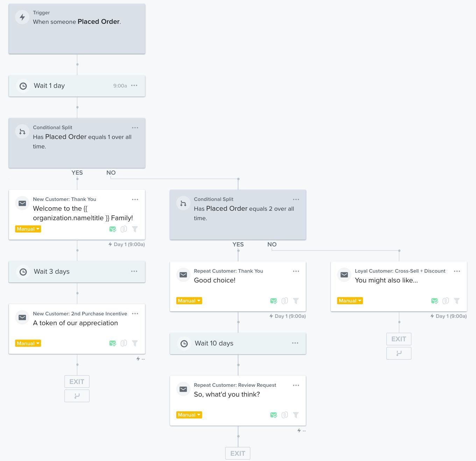Click EXIT button below A token of appreciation
The image size is (476, 461).
pos(77,382)
